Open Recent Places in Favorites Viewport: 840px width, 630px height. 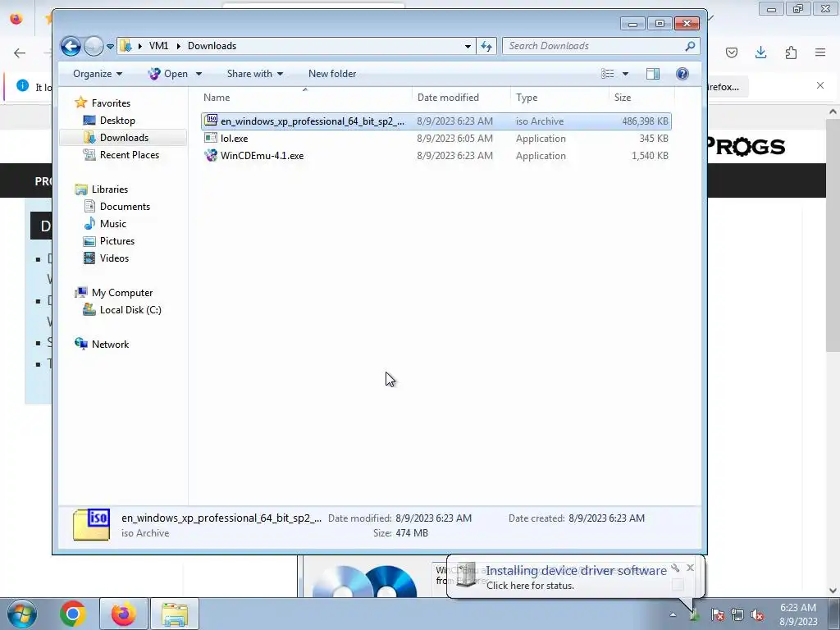click(x=129, y=155)
